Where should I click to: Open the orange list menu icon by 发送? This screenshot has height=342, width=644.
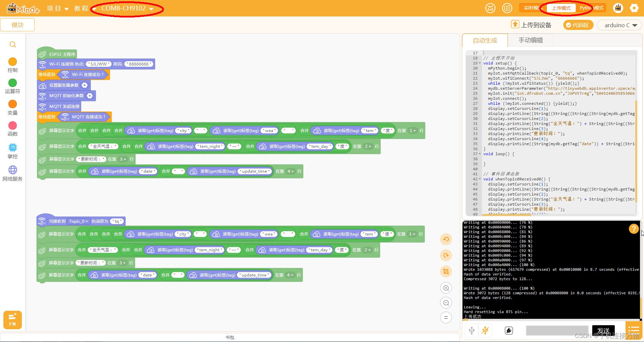(633, 330)
